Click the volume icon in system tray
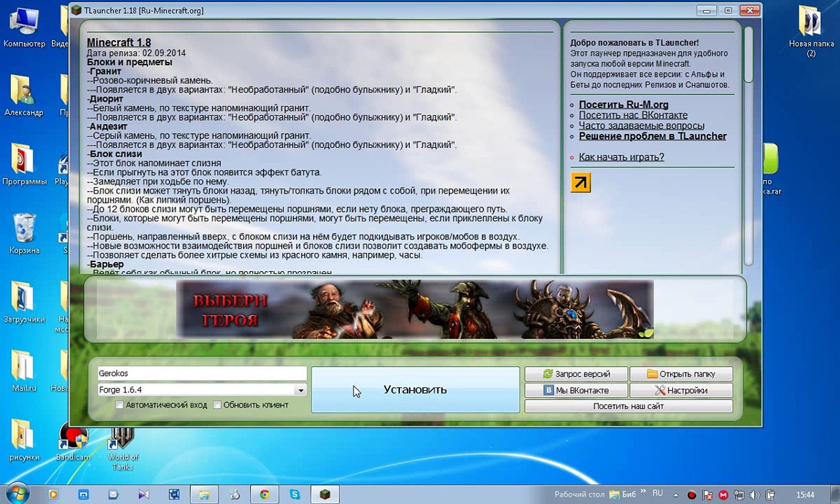The height and width of the screenshot is (504, 840). [x=754, y=495]
